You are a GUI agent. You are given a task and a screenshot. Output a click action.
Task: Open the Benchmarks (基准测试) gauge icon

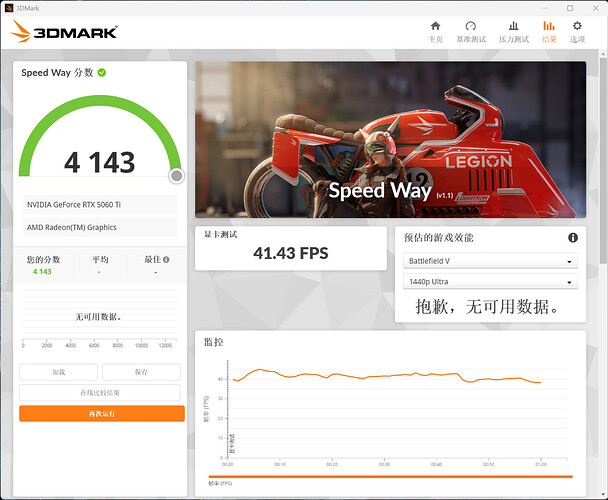(471, 26)
